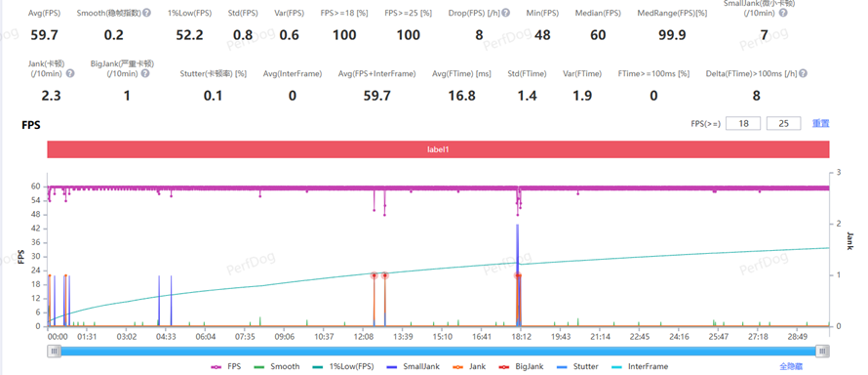Open the help icon beside Jank(卡顿) (/10min)
The height and width of the screenshot is (375, 868).
tap(70, 73)
